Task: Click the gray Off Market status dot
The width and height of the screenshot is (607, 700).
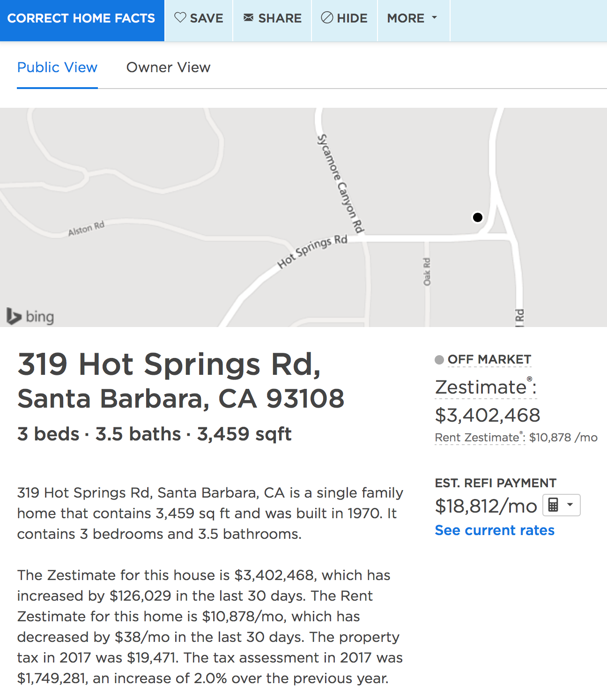Action: tap(439, 360)
